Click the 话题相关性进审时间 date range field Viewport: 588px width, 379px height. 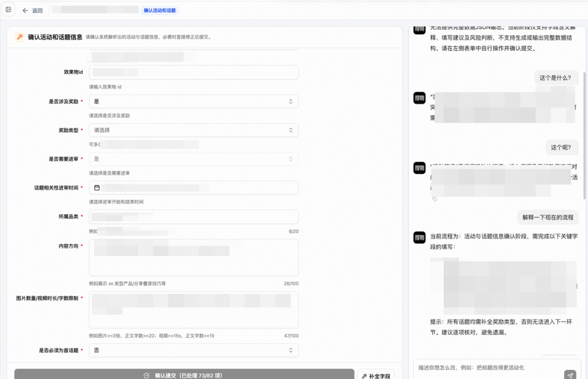pyautogui.click(x=193, y=188)
